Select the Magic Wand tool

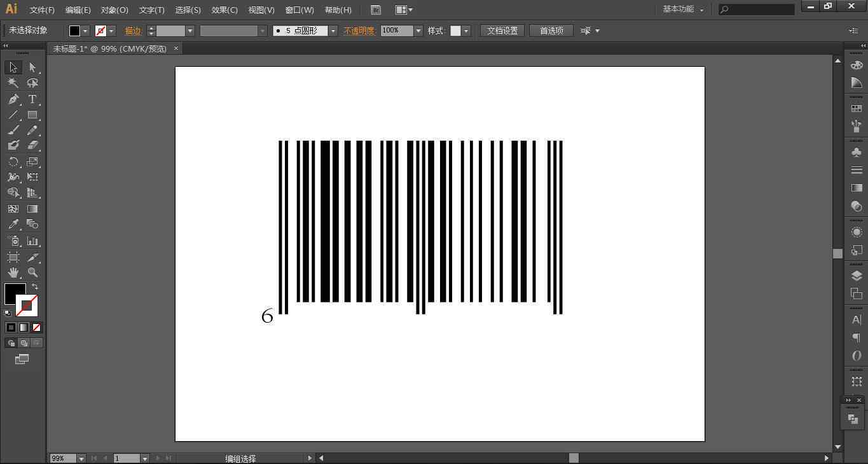[x=13, y=83]
